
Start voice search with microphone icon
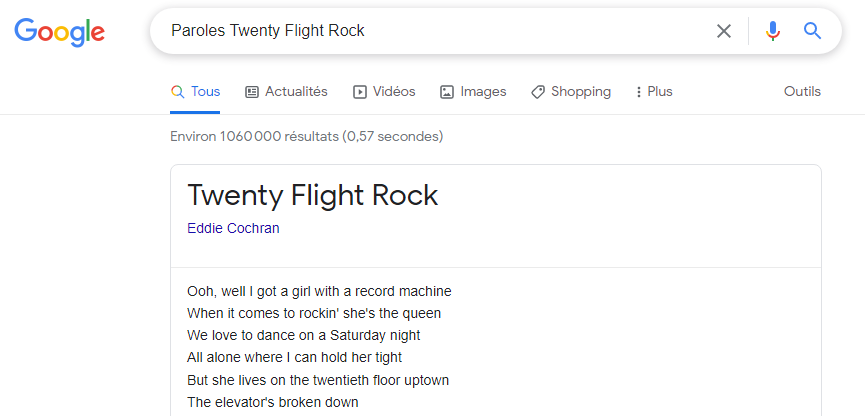(772, 31)
